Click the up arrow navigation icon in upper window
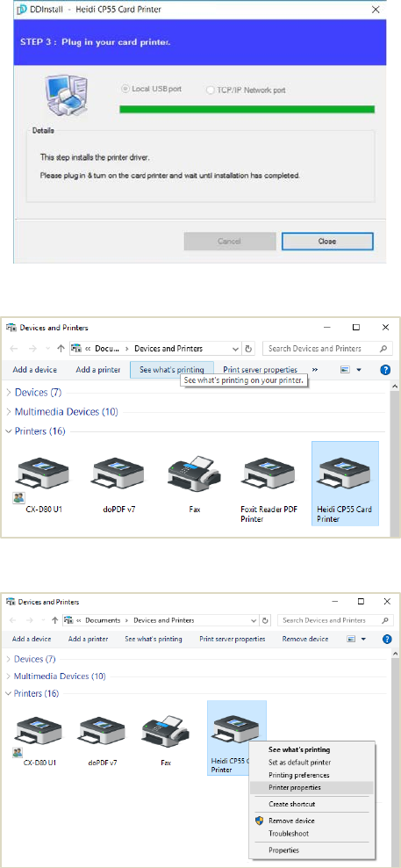 [x=61, y=349]
